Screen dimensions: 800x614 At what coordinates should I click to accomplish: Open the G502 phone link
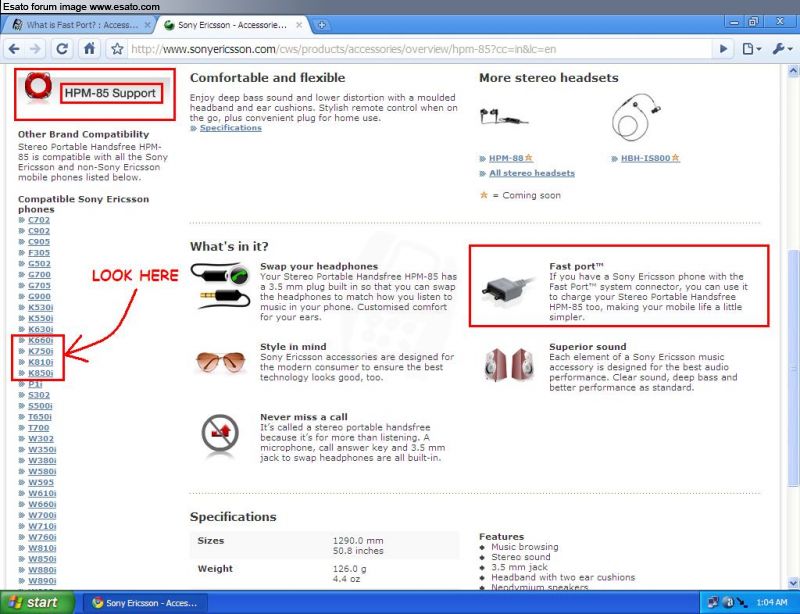[x=39, y=263]
